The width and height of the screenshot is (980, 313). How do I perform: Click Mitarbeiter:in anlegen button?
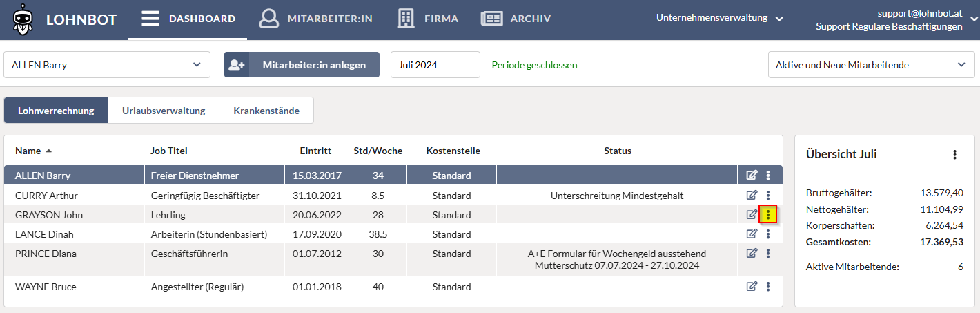302,65
